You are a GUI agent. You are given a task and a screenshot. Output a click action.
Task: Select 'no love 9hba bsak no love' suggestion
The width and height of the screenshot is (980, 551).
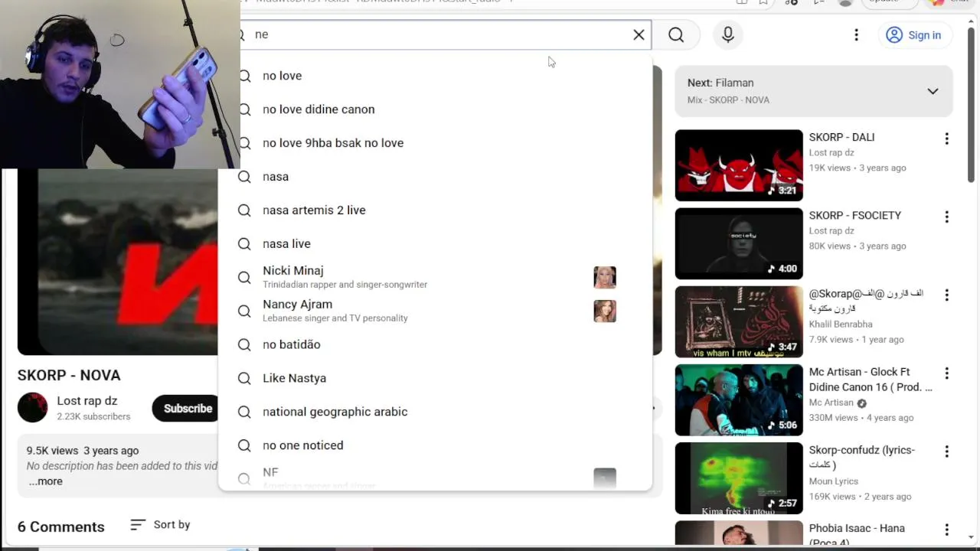point(435,143)
